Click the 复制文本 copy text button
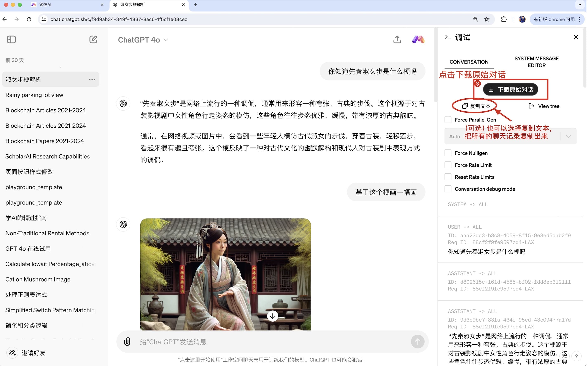 (476, 106)
